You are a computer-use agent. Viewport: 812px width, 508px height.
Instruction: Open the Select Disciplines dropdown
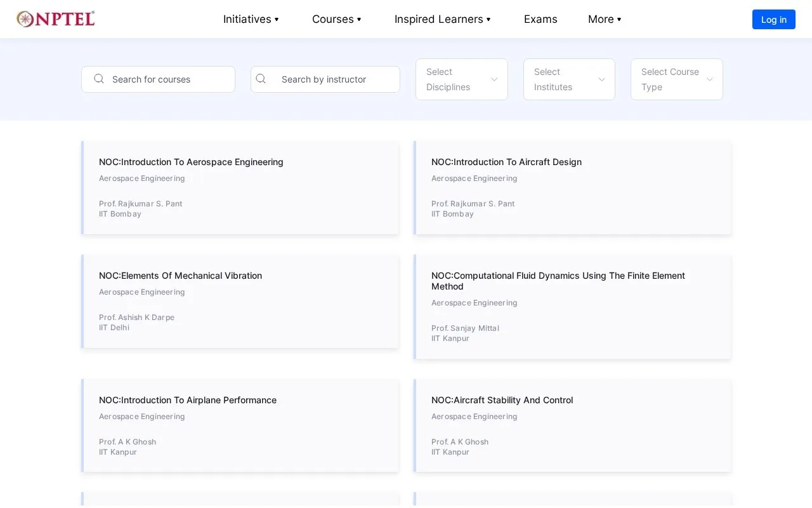pyautogui.click(x=462, y=79)
